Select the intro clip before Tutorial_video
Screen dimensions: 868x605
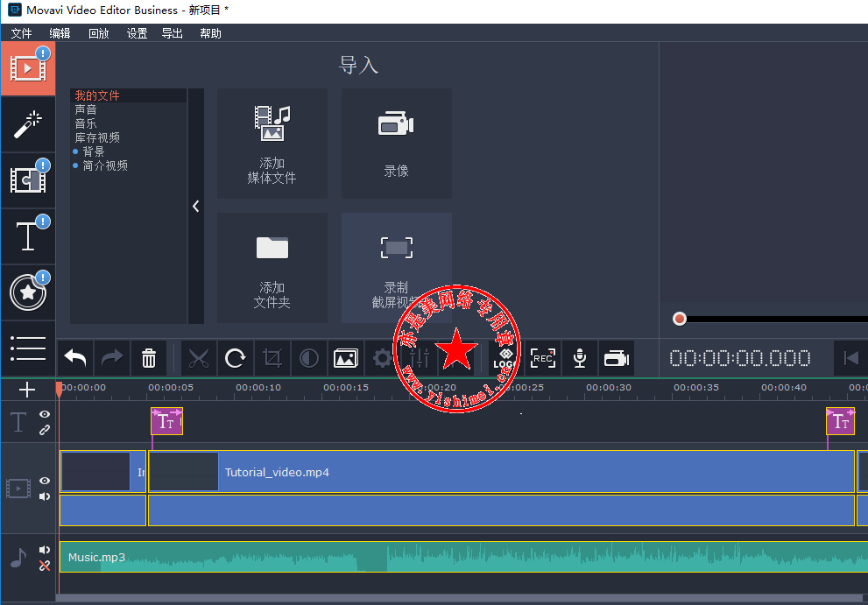click(x=103, y=472)
